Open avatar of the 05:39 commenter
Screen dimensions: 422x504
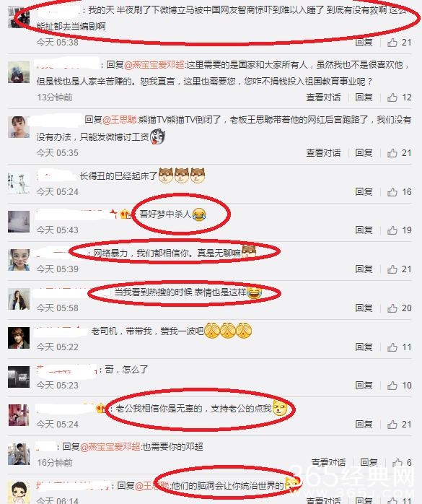pos(19,260)
